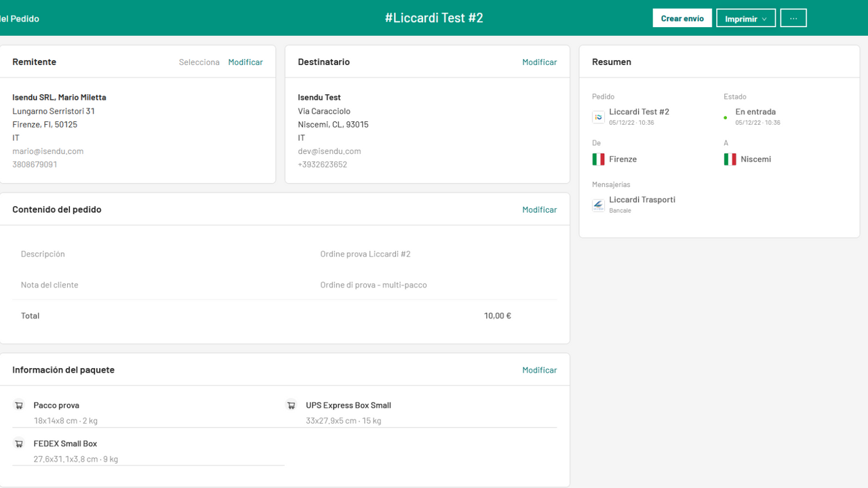Click the Italian flag next to Niscemi

pos(730,159)
